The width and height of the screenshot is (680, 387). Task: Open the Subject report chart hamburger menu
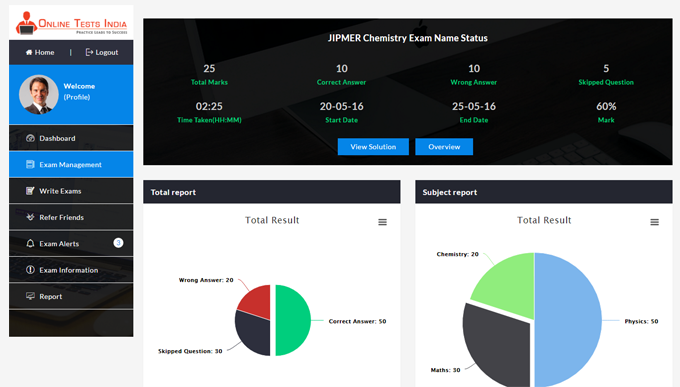[x=654, y=222]
